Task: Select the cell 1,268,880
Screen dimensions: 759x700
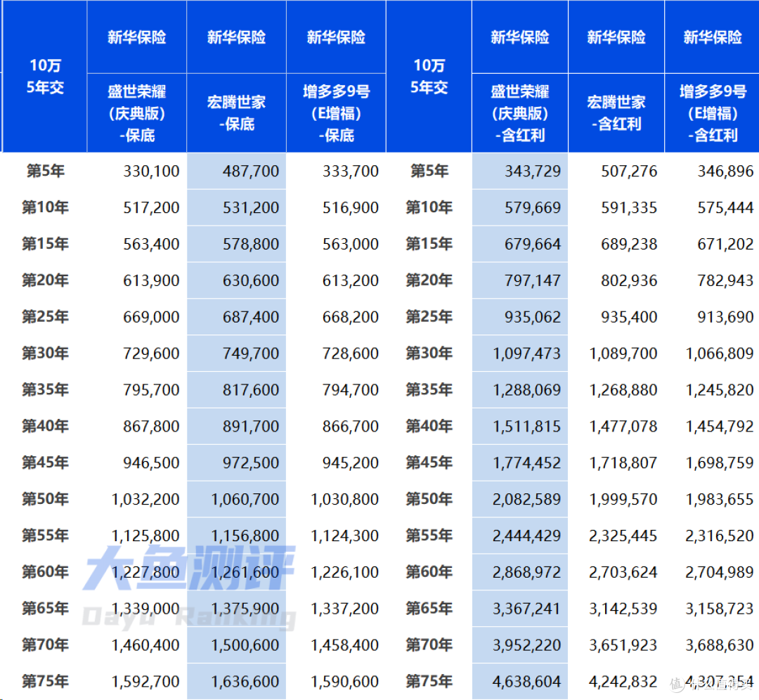Action: [x=623, y=389]
